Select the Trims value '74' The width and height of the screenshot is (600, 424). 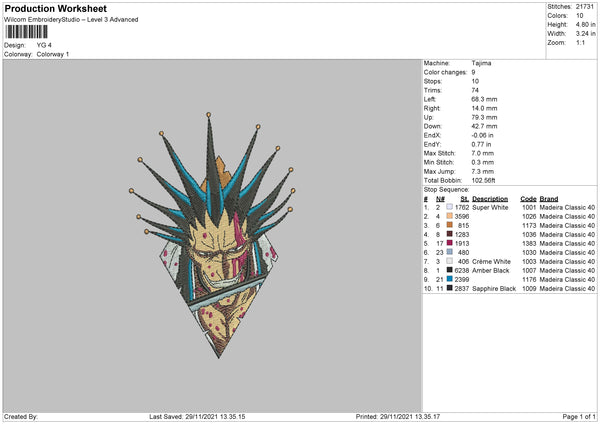pos(475,90)
